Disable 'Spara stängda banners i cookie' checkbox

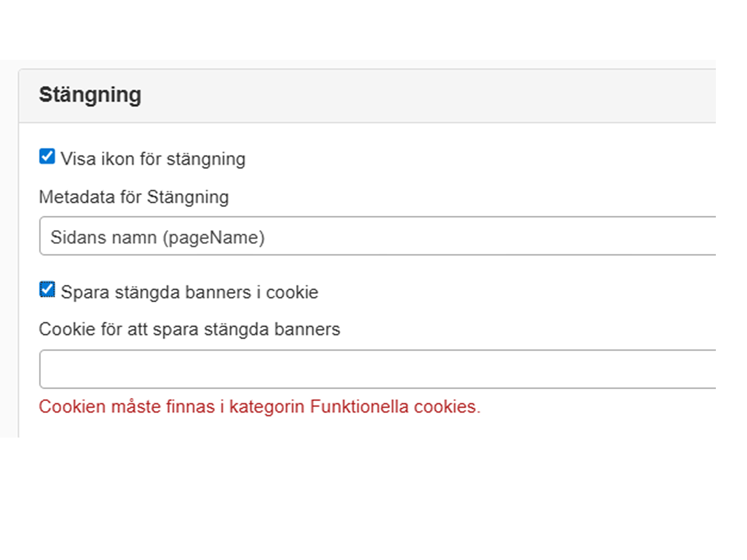point(47,290)
